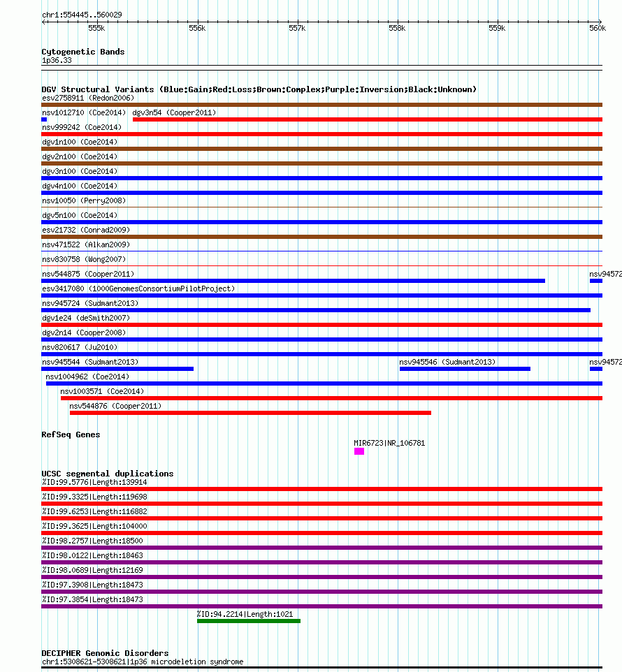Open dgv1e24 (deSmith2007) variant
Image resolution: width=622 pixels, height=672 pixels.
click(x=86, y=318)
